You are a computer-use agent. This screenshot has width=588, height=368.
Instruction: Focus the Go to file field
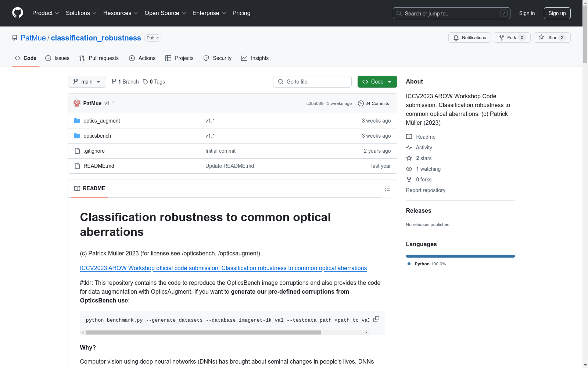[x=312, y=82]
